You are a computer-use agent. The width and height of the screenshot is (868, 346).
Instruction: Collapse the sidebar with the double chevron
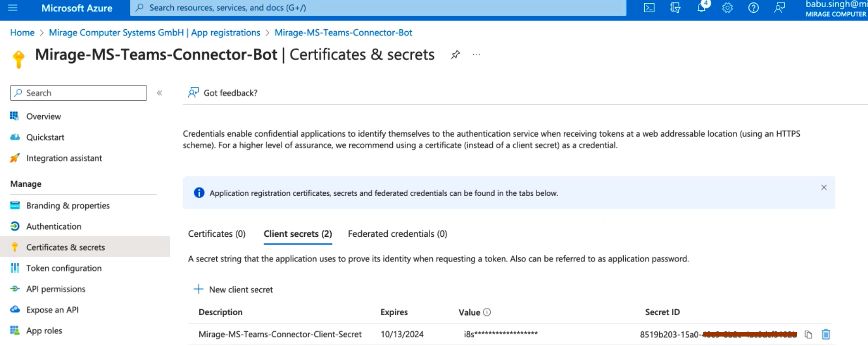click(159, 93)
